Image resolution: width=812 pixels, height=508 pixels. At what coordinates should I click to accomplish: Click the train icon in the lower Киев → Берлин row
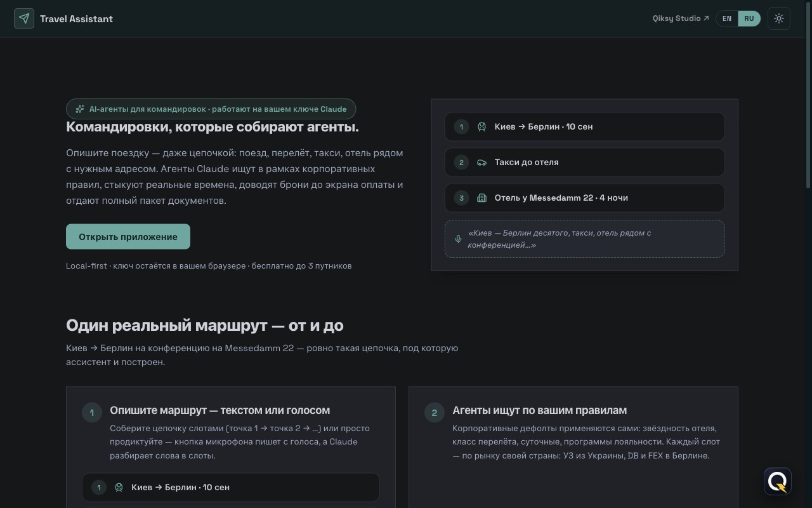click(119, 487)
